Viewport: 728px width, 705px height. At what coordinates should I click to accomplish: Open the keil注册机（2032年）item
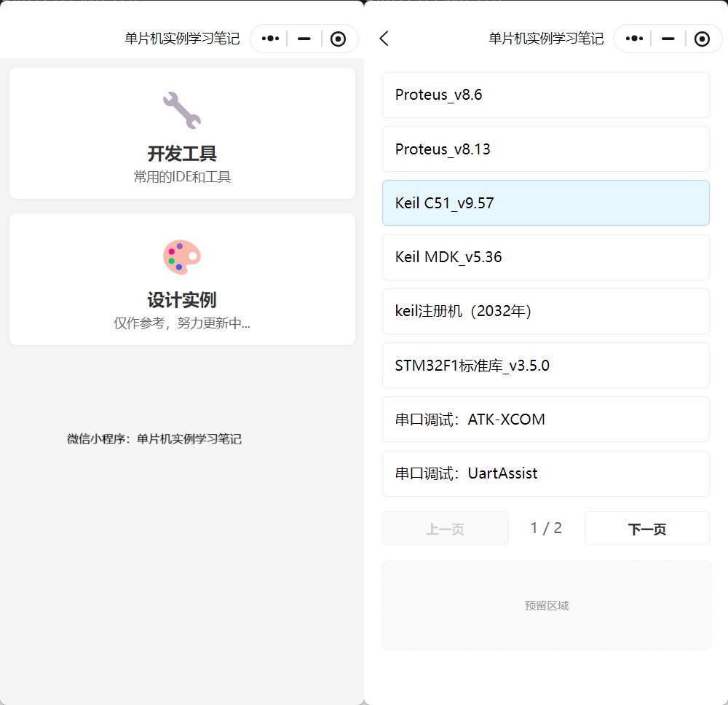point(545,311)
